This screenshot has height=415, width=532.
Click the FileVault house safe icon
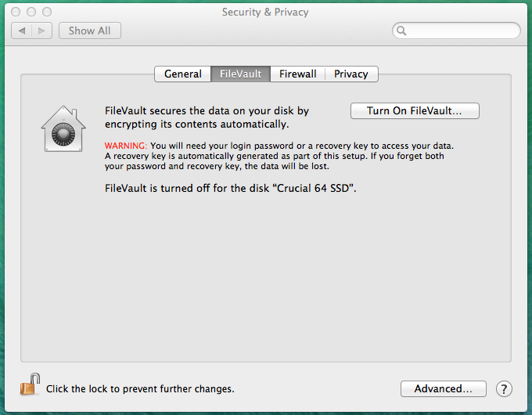63,128
